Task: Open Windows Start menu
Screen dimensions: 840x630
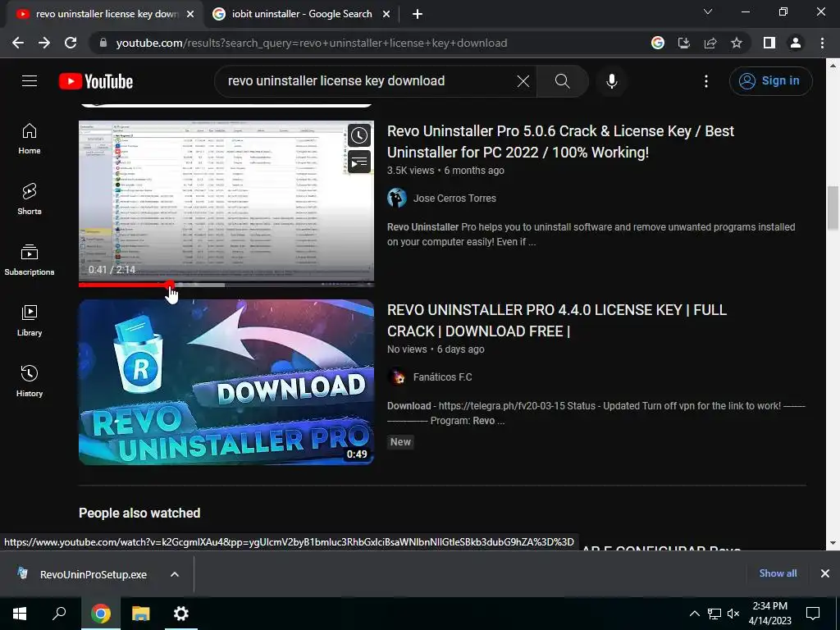Action: (x=20, y=614)
